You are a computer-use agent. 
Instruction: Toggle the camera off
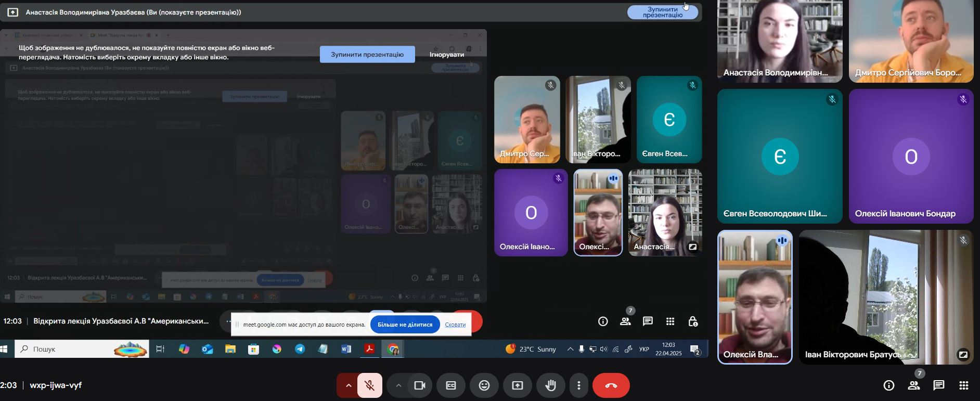tap(419, 385)
